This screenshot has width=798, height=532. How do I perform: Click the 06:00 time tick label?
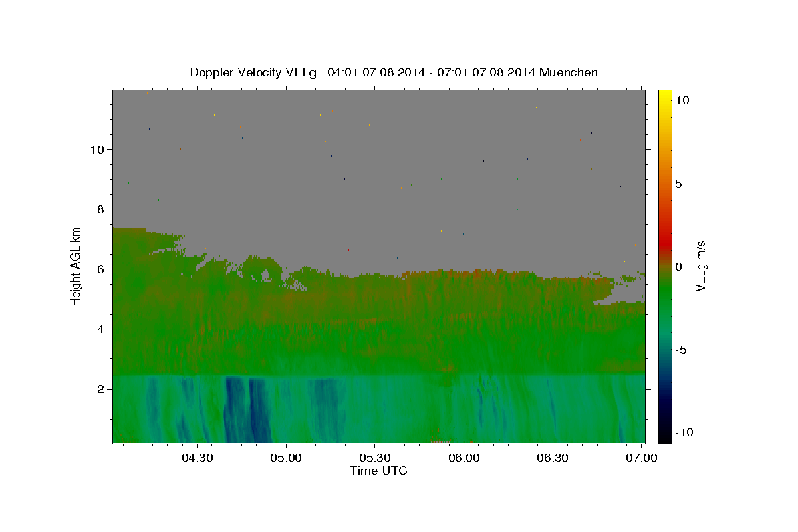[464, 458]
